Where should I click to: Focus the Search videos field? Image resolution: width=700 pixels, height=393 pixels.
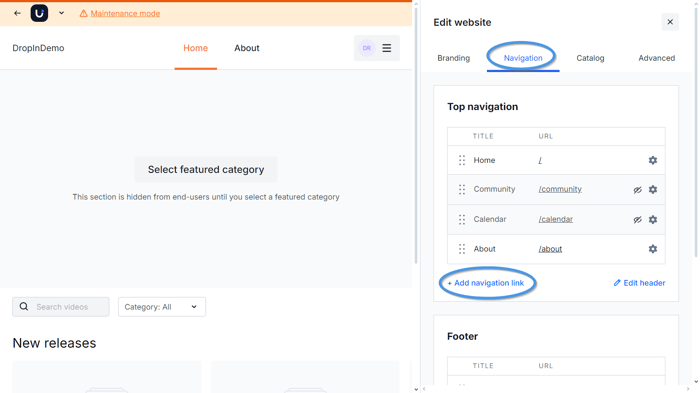coord(61,307)
